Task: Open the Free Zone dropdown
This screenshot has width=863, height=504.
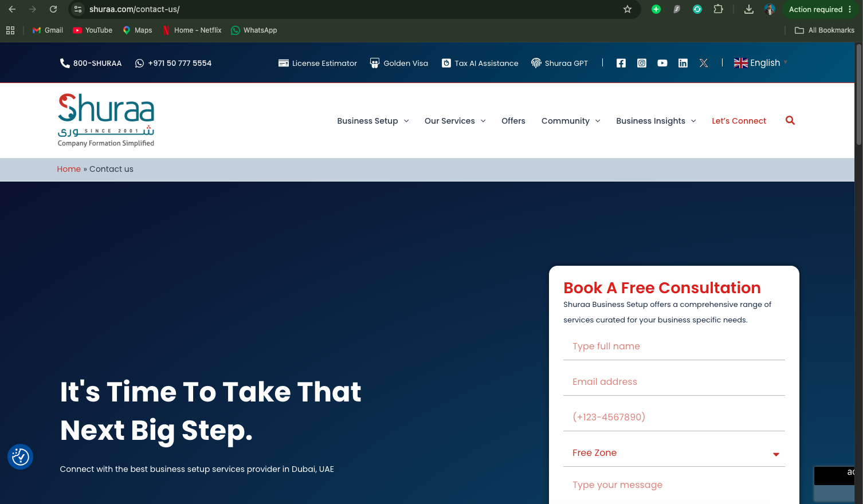Action: [674, 453]
